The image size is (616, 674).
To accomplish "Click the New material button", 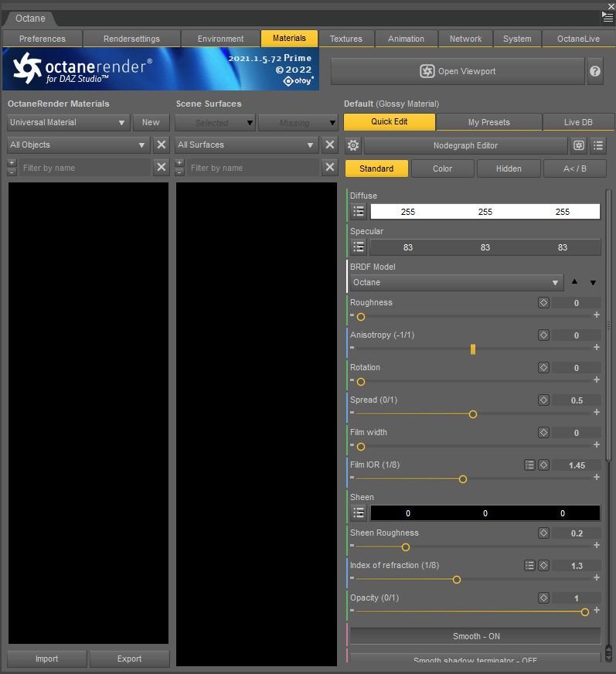I will click(x=151, y=122).
